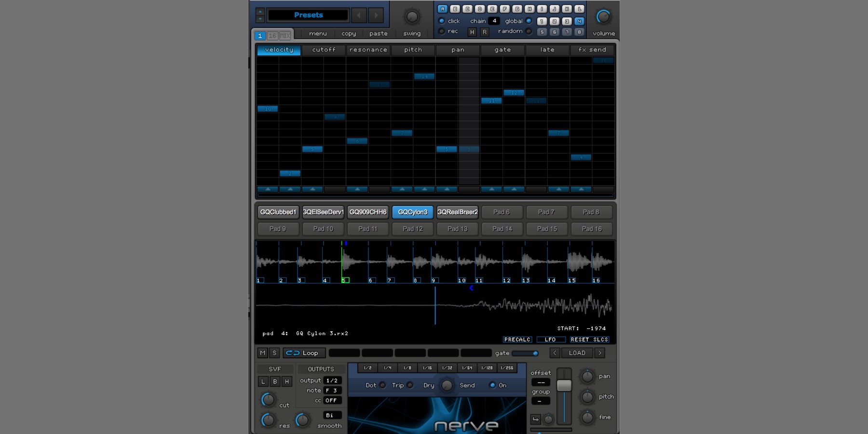Click the swing knob
The width and height of the screenshot is (868, 434).
[x=412, y=17]
